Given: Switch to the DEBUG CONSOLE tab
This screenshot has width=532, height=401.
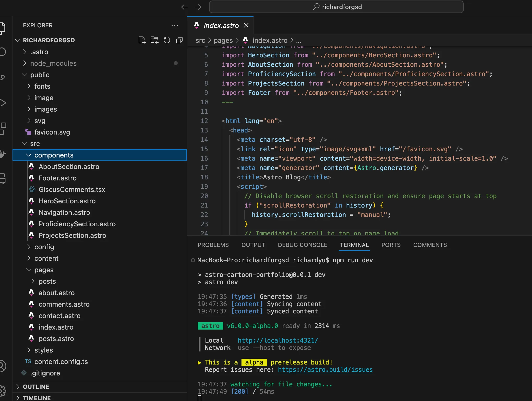Looking at the screenshot, I should pos(303,245).
